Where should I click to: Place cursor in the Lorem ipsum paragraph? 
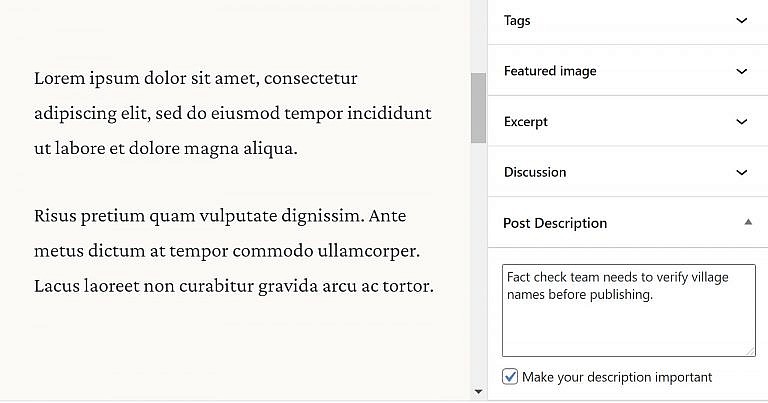click(232, 113)
